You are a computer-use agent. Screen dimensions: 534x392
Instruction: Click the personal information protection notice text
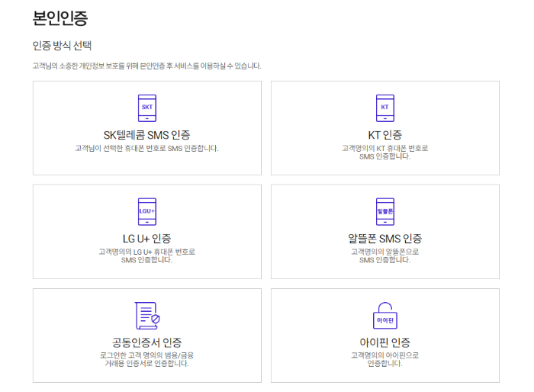pyautogui.click(x=146, y=66)
